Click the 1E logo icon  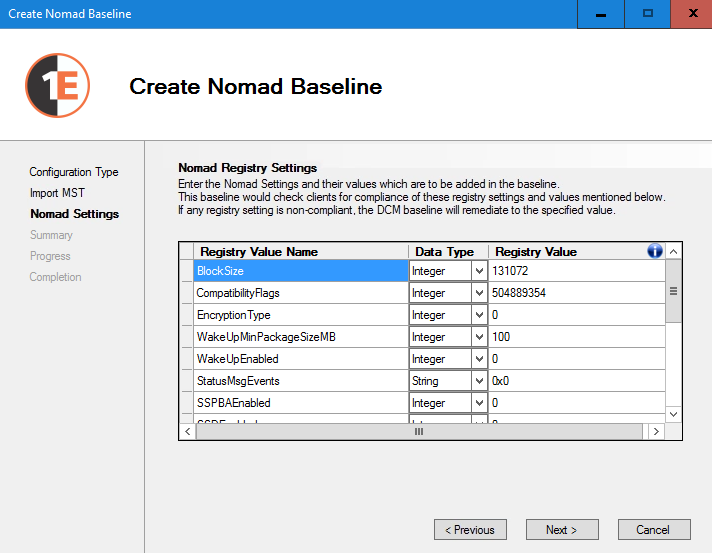point(58,86)
